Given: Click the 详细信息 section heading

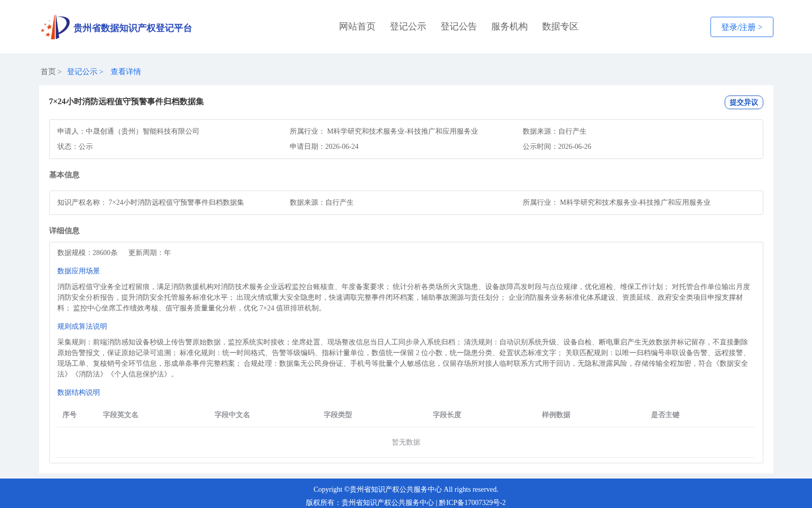Looking at the screenshot, I should click(64, 231).
